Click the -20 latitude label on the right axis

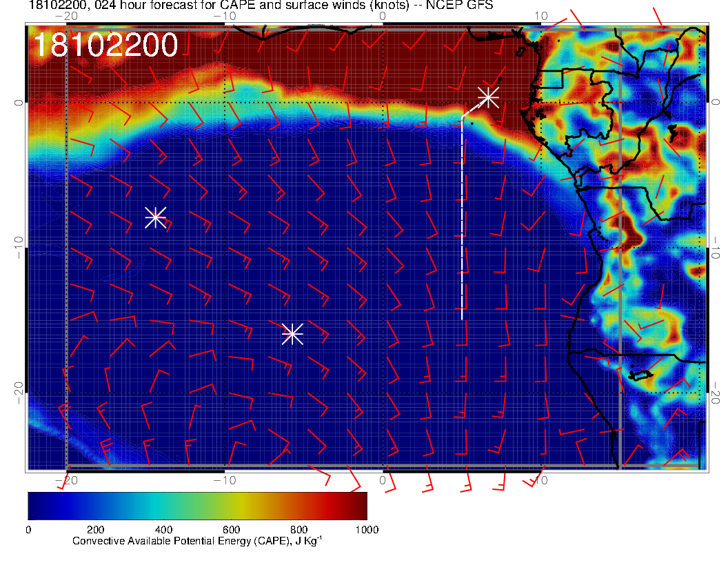pyautogui.click(x=716, y=394)
